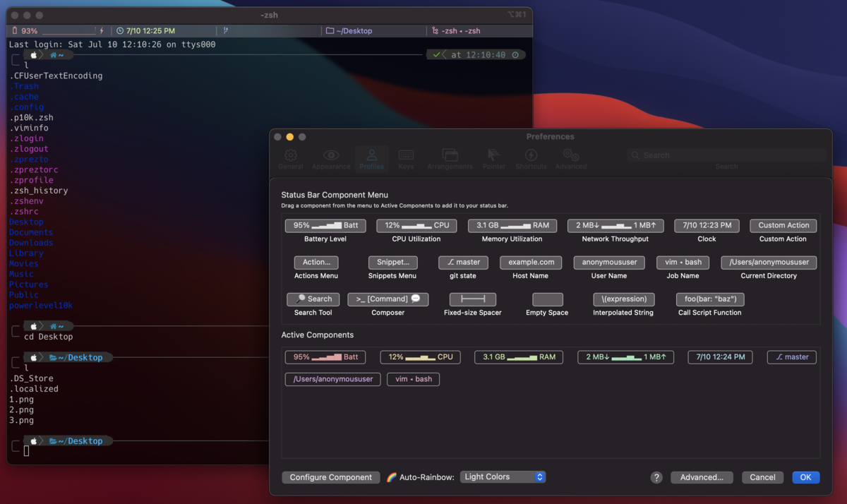Click Documents in the terminal listing
This screenshot has width=847, height=504.
31,232
